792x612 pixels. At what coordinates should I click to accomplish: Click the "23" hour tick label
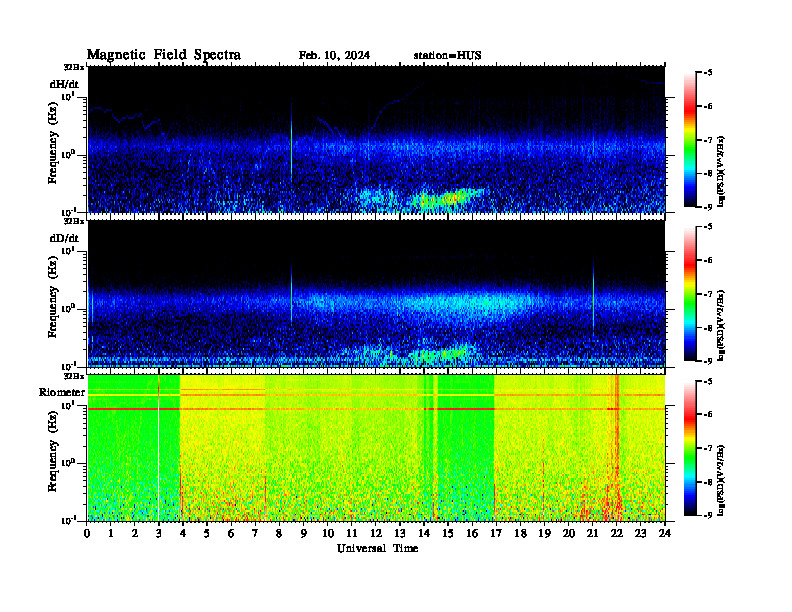point(640,533)
